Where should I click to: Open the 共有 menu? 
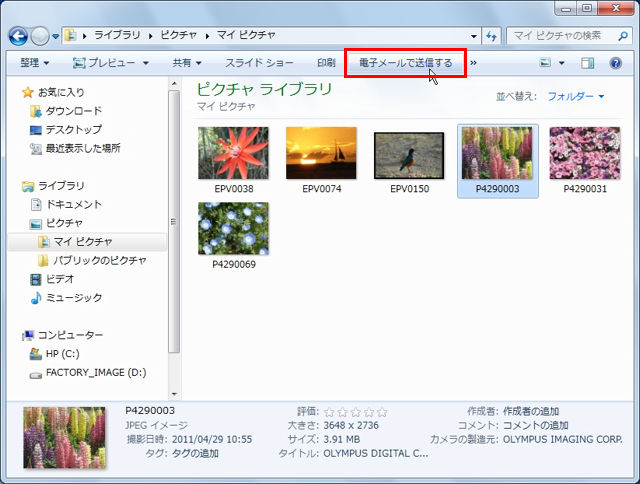[x=187, y=63]
